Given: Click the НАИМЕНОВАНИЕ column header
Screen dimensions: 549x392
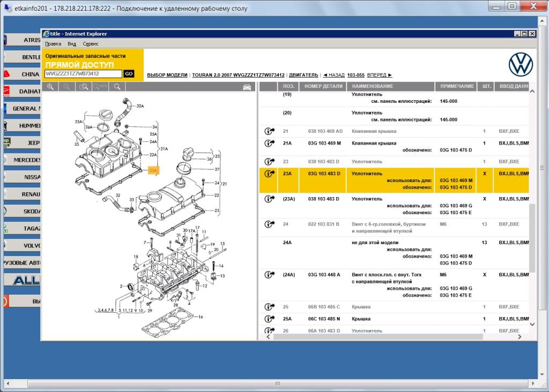Looking at the screenshot, I should coord(391,86).
